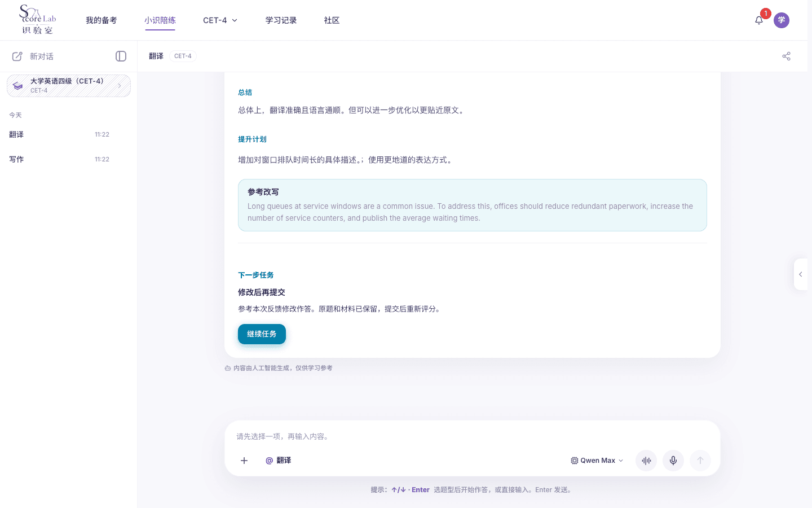Viewport: 812px width, 508px height.
Task: Open the purple user avatar menu
Action: (782, 20)
